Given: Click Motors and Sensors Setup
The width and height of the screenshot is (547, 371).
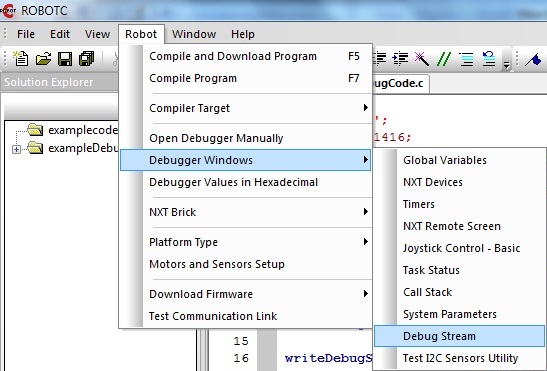Looking at the screenshot, I should point(246,264).
